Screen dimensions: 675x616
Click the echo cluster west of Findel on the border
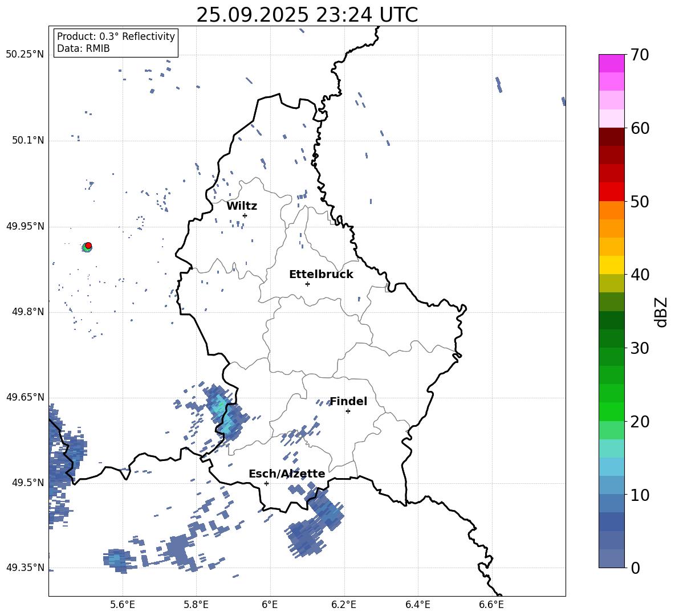pyautogui.click(x=225, y=413)
